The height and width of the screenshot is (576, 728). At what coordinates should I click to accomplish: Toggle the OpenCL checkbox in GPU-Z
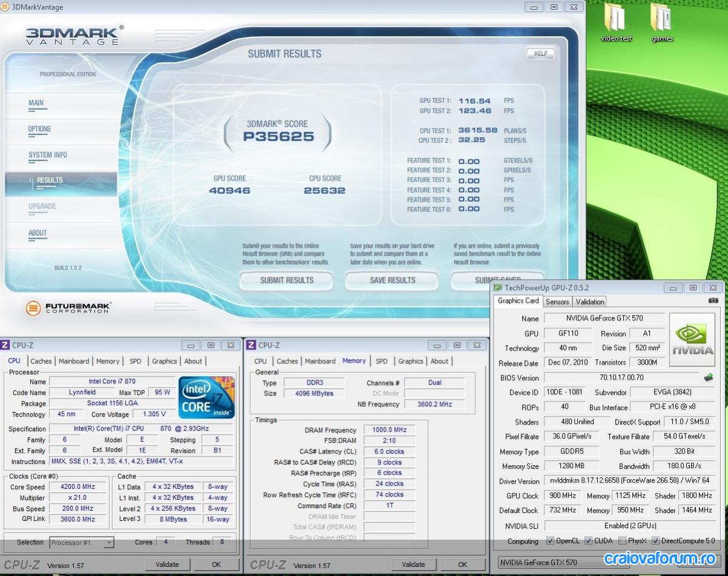coord(550,541)
